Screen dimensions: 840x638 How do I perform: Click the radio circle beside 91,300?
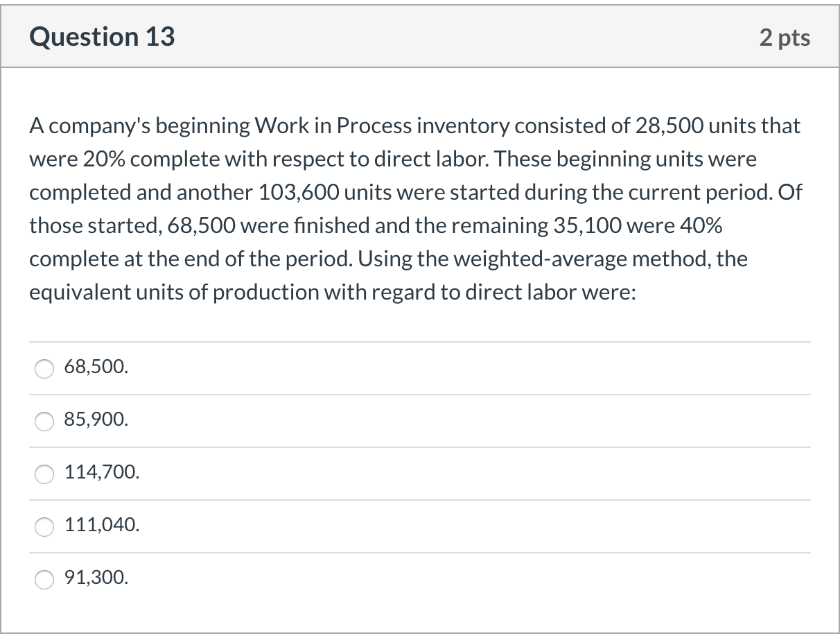tap(44, 579)
